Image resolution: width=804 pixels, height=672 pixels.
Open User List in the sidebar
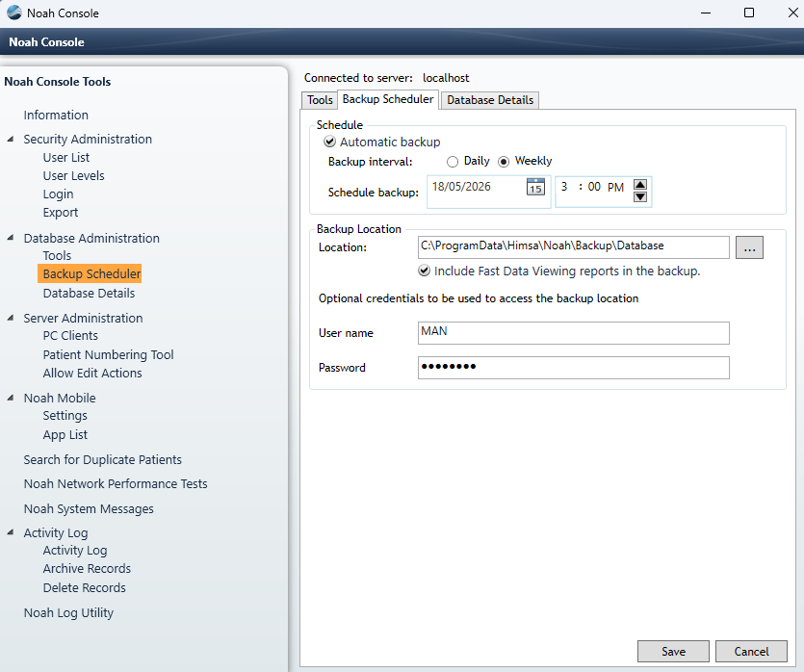pos(66,157)
